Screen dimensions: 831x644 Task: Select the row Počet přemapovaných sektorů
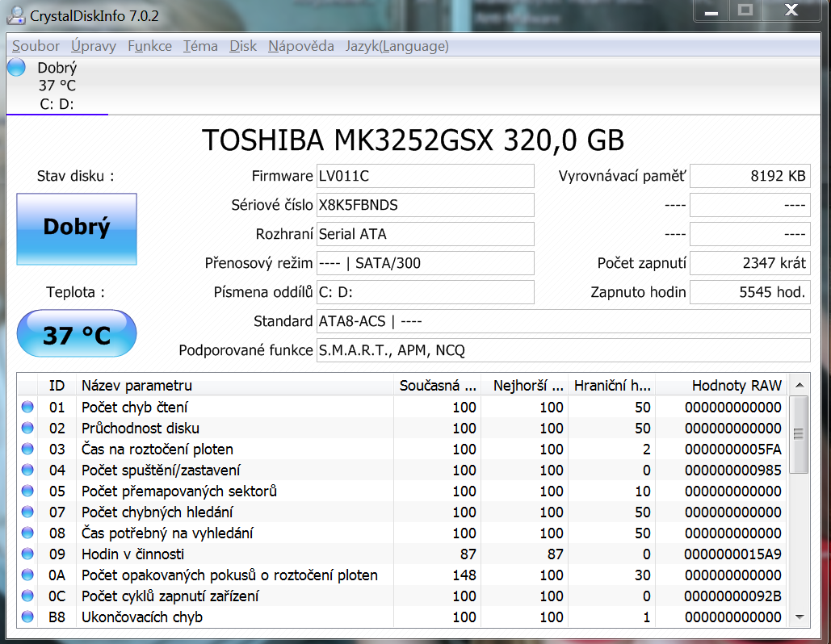[402, 491]
